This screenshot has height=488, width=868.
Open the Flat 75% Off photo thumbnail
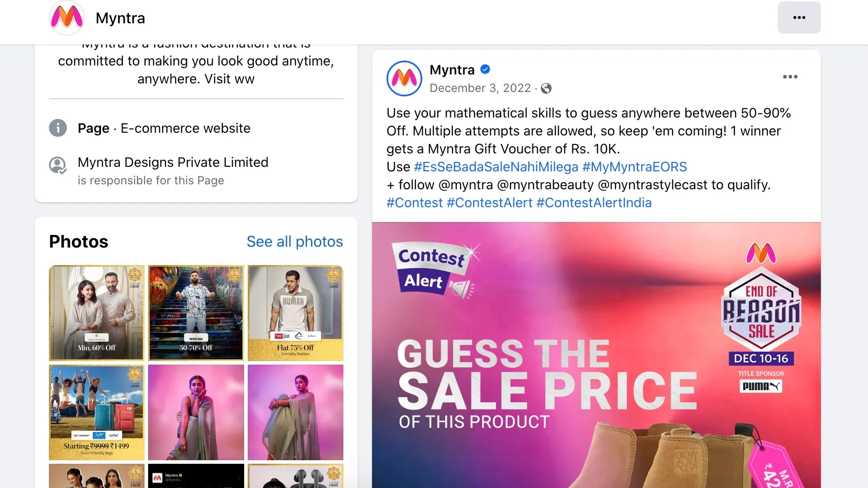295,313
